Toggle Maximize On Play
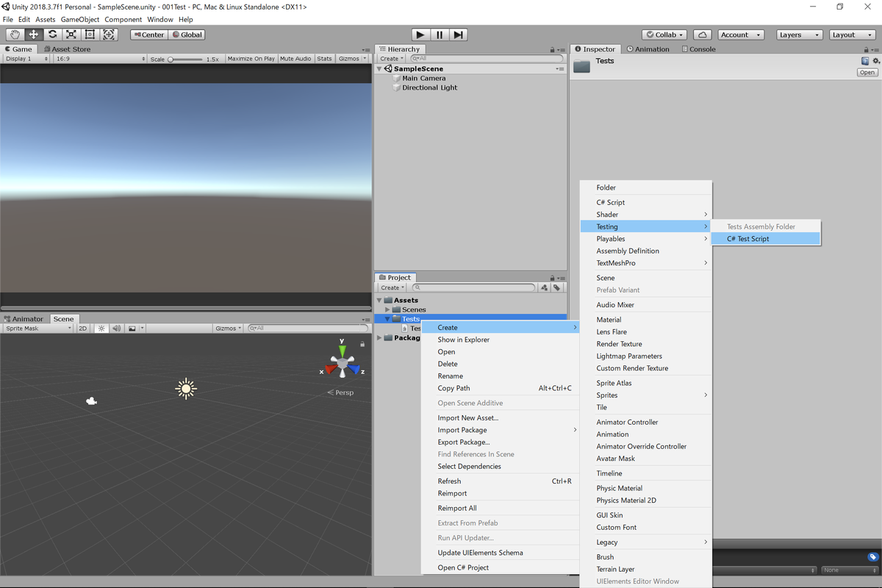Viewport: 882px width, 588px height. [x=251, y=59]
